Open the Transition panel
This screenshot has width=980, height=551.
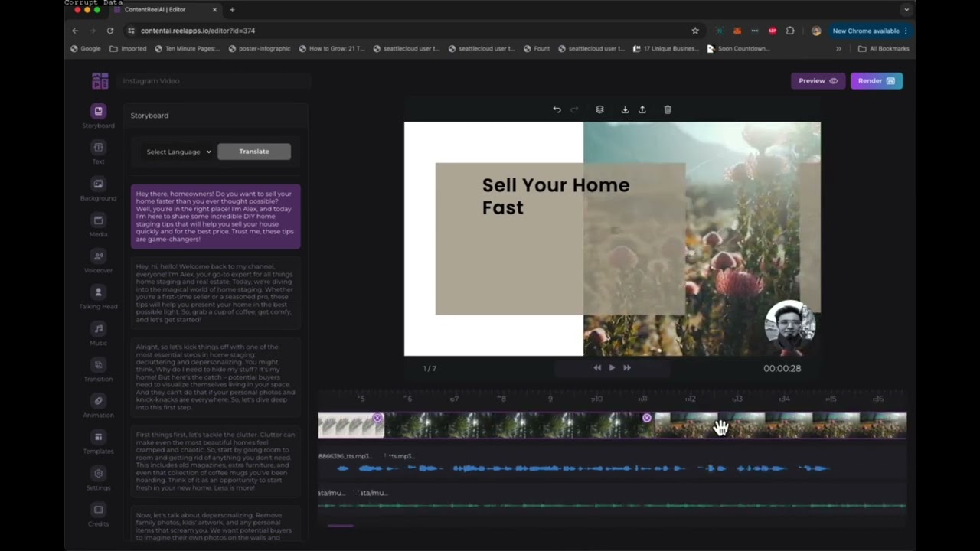(98, 370)
